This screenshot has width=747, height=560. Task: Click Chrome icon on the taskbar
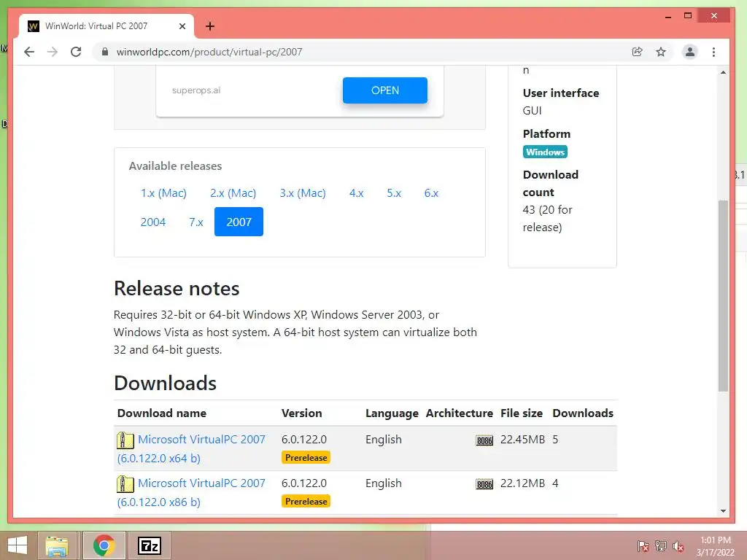[104, 545]
